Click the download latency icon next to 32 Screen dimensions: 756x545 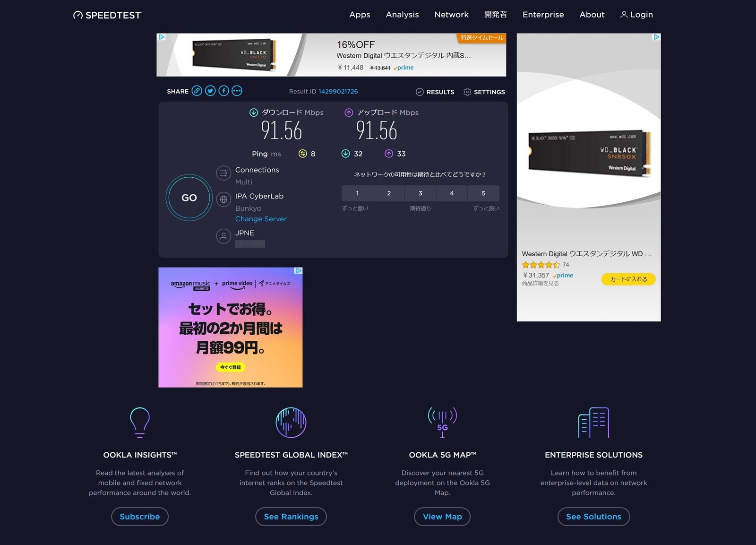[346, 154]
